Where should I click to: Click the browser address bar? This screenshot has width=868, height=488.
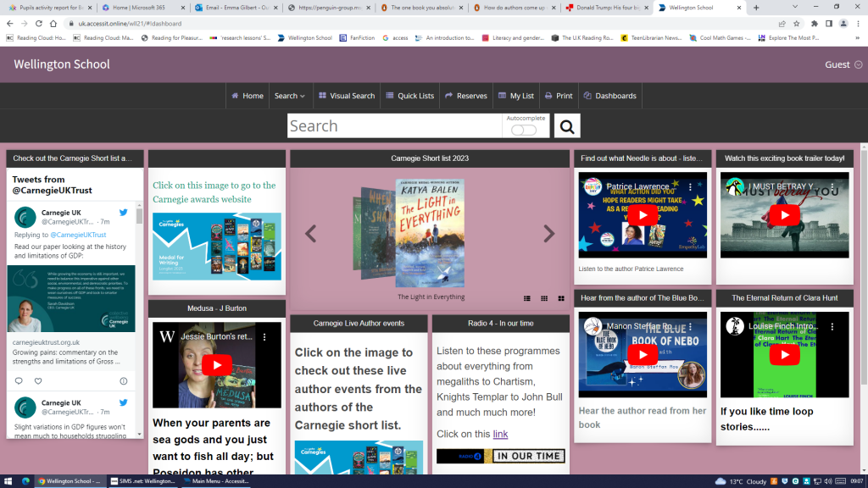tap(420, 24)
